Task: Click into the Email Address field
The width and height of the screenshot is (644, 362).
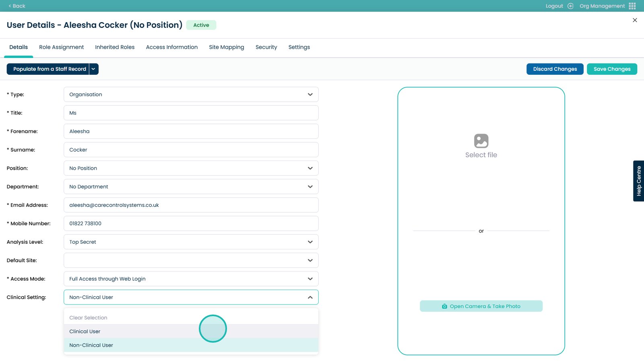Action: (x=191, y=205)
